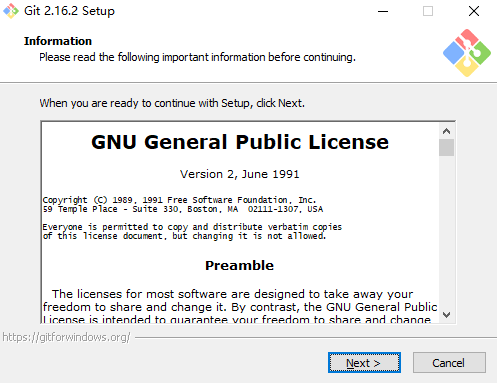Minimize the Git 2.16.2 Setup window
This screenshot has height=385, width=497.
383,11
